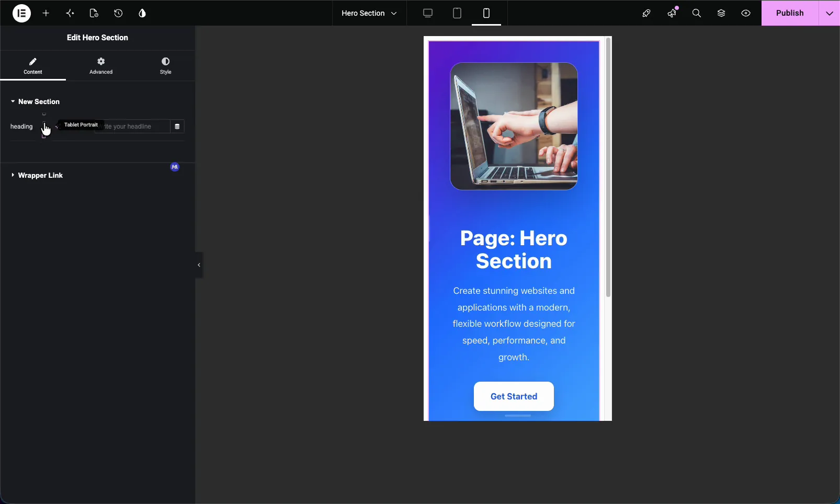Collapse the editor side panel
The height and width of the screenshot is (504, 840).
click(199, 265)
